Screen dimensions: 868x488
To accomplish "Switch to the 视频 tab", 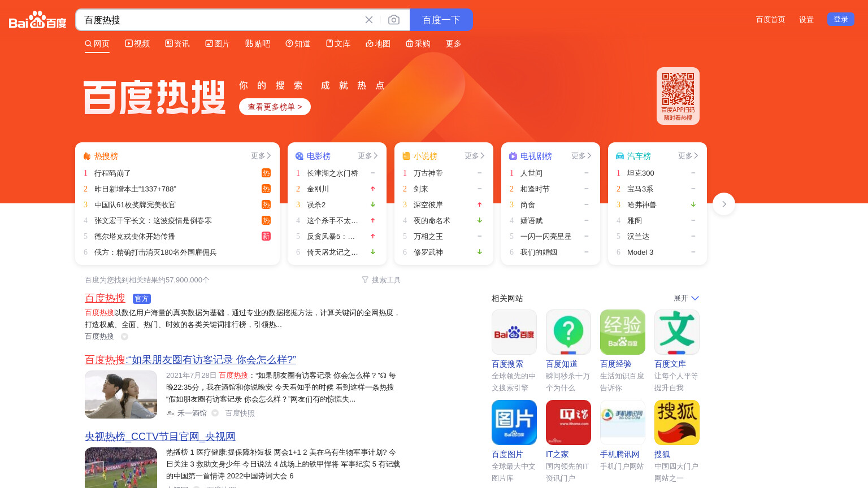I will click(137, 43).
